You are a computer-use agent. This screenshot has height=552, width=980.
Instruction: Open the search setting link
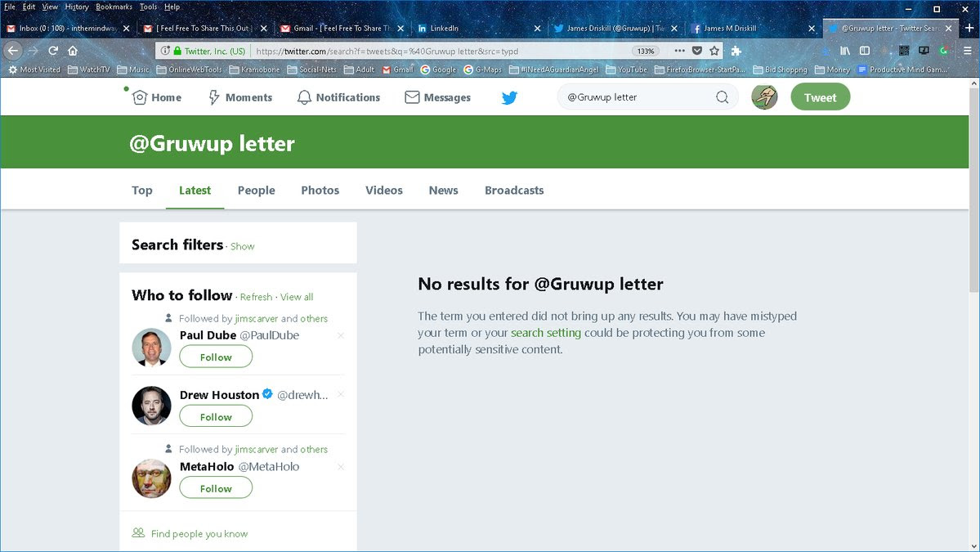click(x=546, y=333)
